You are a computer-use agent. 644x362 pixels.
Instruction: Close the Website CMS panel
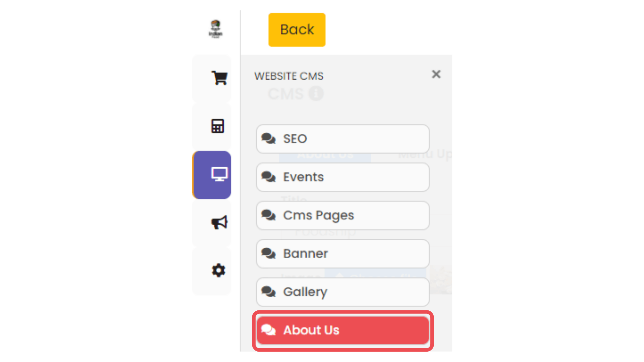pyautogui.click(x=436, y=74)
